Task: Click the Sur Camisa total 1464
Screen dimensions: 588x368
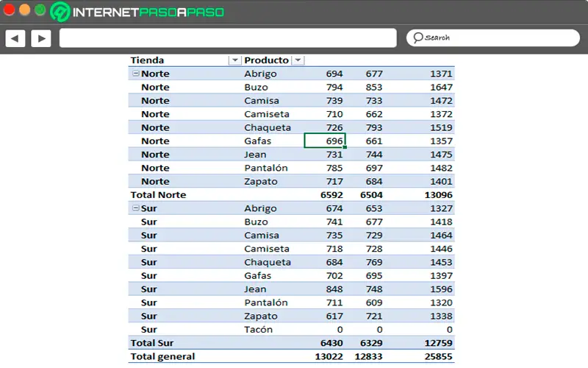Action: tap(442, 236)
